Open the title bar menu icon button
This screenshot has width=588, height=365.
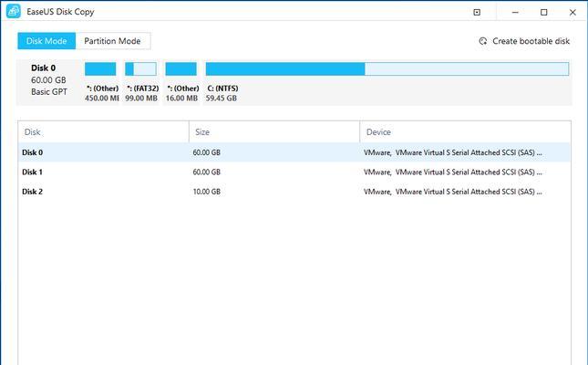click(x=477, y=13)
